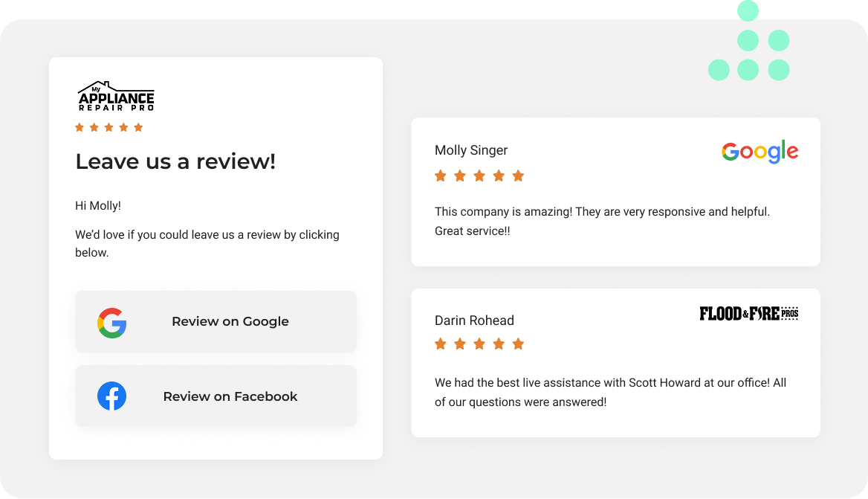868x499 pixels.
Task: Click the My Appliance Repair Pro logo
Action: click(116, 97)
